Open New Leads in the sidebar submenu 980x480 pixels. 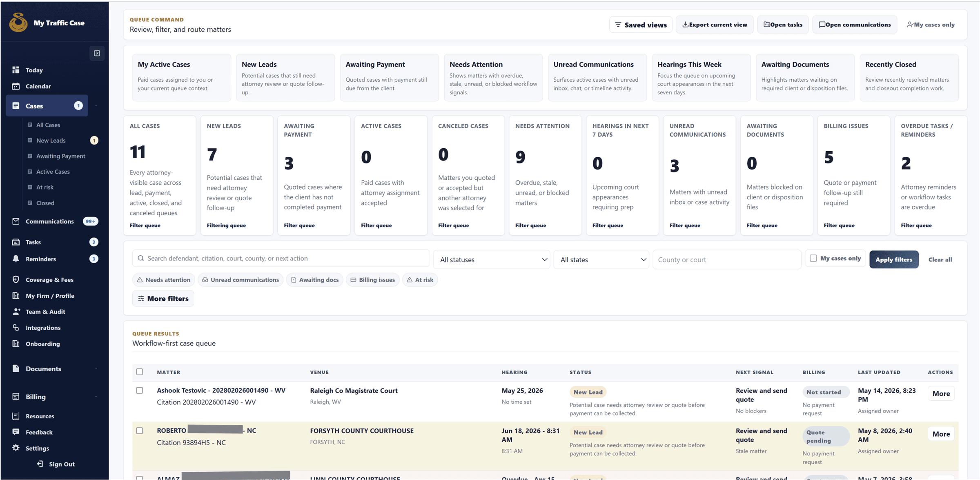click(x=51, y=141)
